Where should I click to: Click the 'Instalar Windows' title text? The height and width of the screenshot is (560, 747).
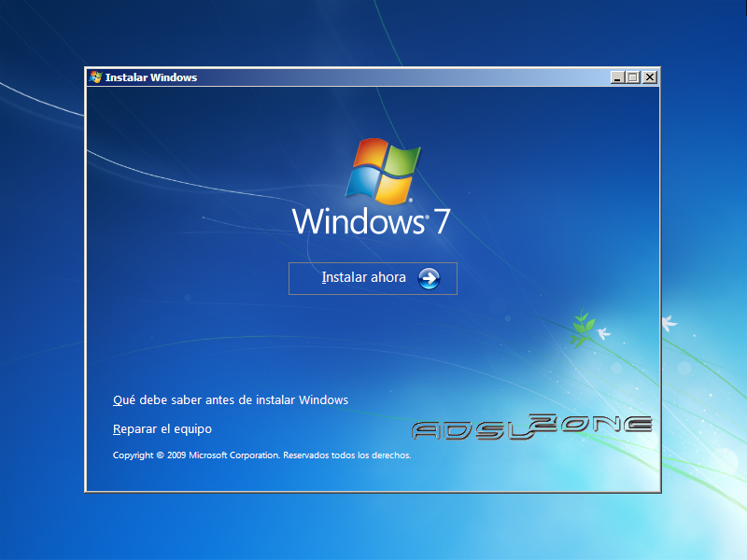[x=151, y=77]
